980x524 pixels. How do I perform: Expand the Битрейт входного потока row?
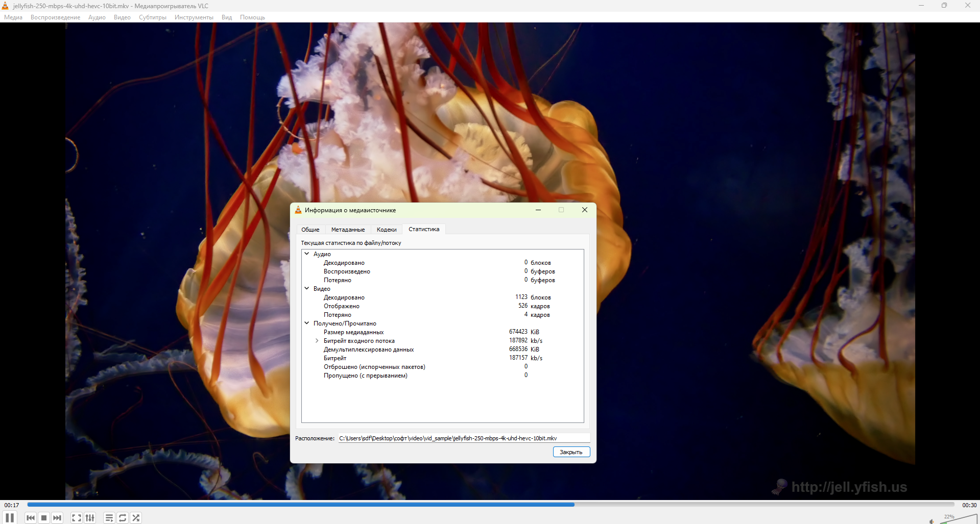(317, 341)
